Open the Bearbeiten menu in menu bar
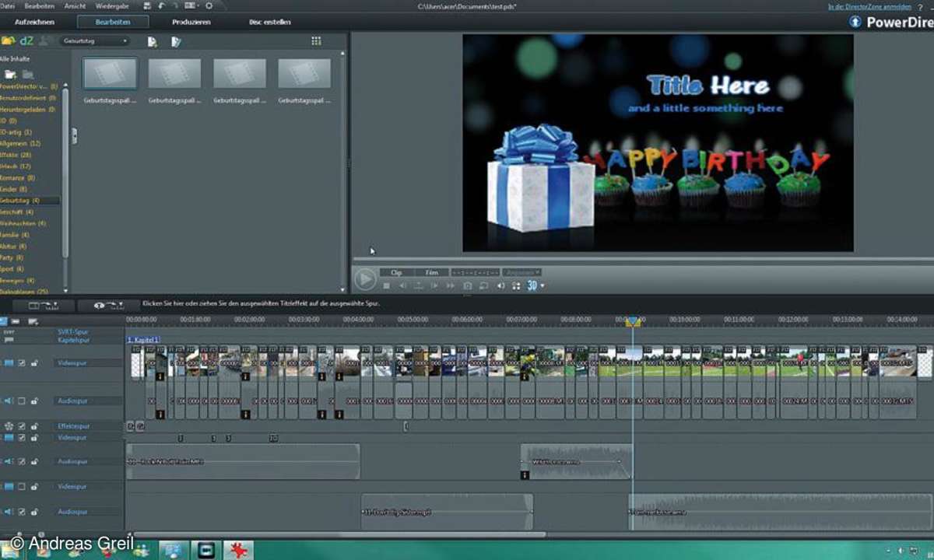 click(x=40, y=5)
